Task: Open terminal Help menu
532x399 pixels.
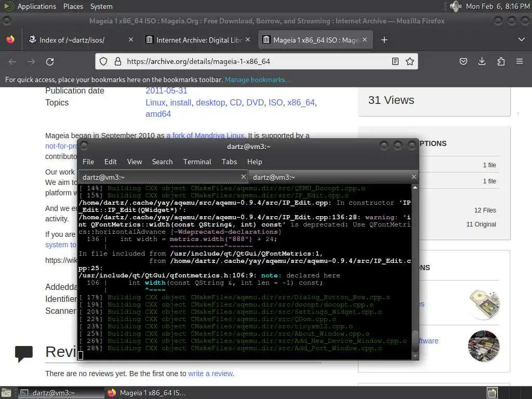Action: point(255,162)
